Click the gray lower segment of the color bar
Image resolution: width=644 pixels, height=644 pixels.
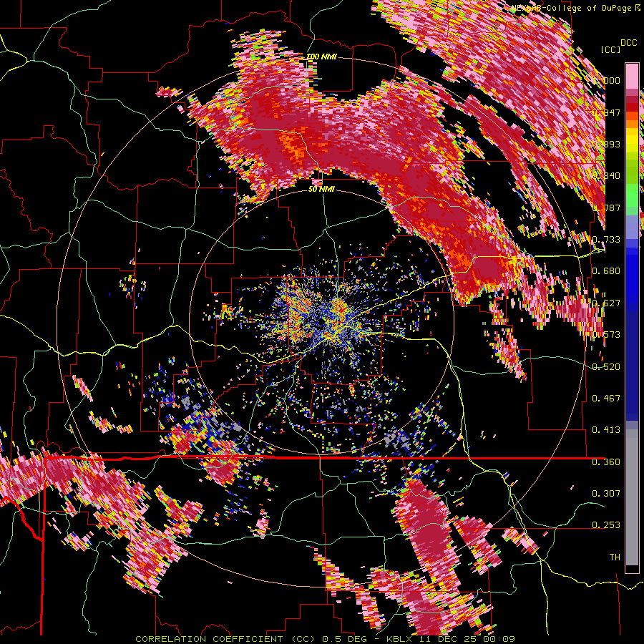click(x=632, y=497)
